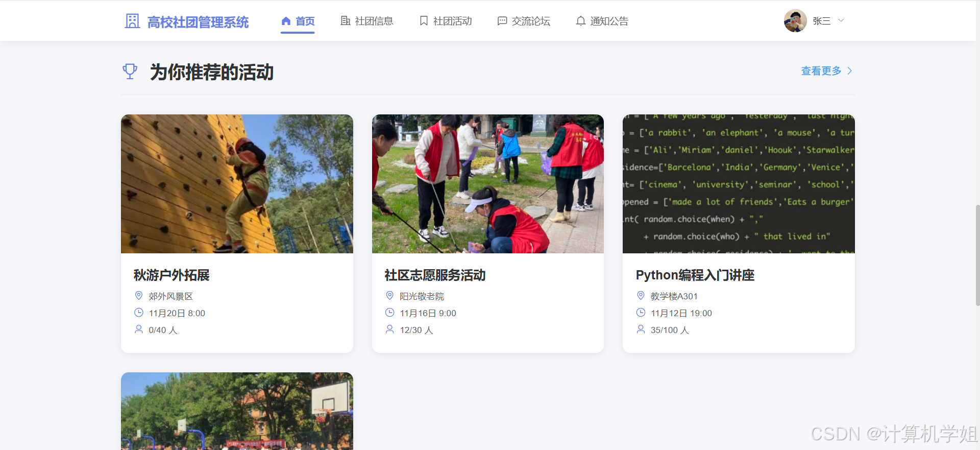Click the 社团活动 bookmark icon

tap(424, 21)
